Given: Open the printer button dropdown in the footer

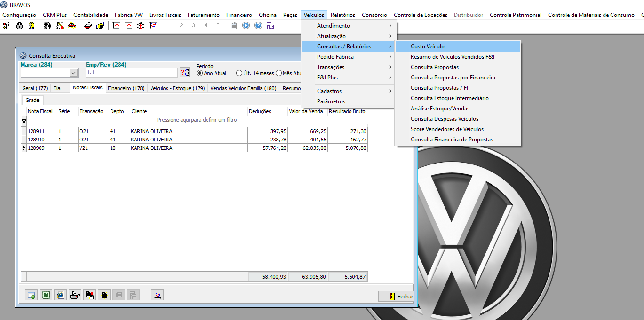Looking at the screenshot, I should [x=80, y=295].
